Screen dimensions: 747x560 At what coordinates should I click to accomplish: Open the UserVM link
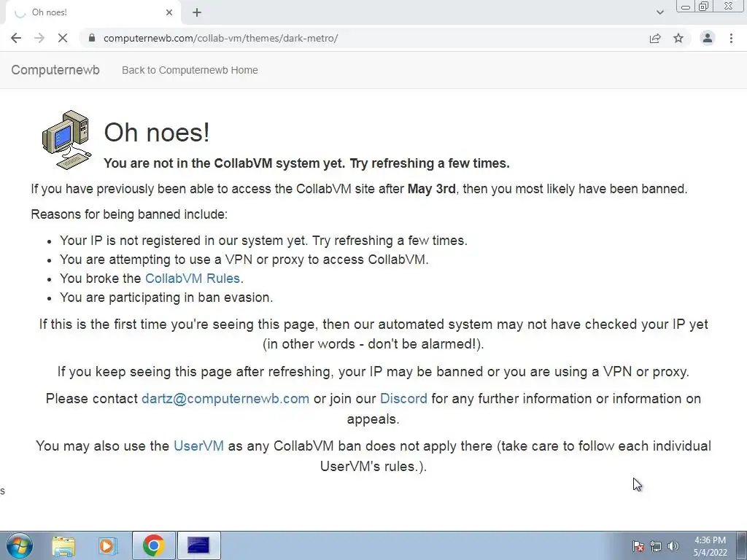coord(198,446)
